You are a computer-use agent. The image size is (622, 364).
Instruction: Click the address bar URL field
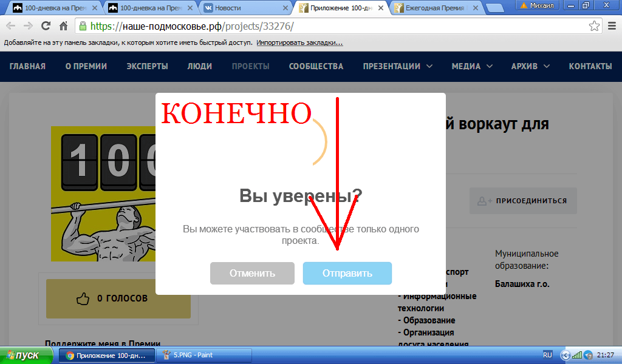[334, 26]
